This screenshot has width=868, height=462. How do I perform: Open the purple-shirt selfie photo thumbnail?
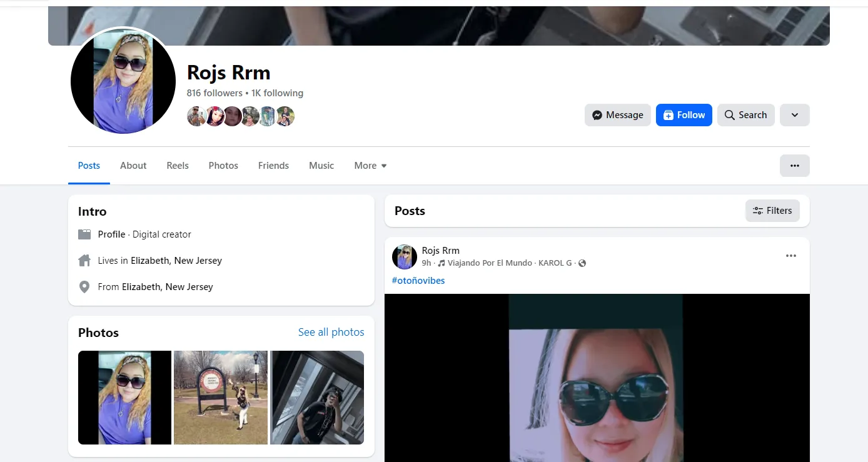(x=124, y=398)
